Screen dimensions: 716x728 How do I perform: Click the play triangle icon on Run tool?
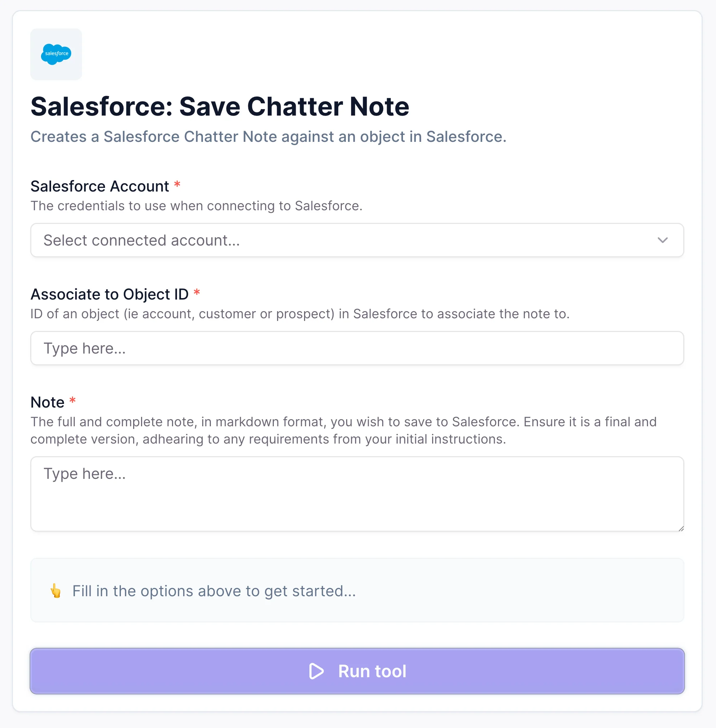pos(316,671)
